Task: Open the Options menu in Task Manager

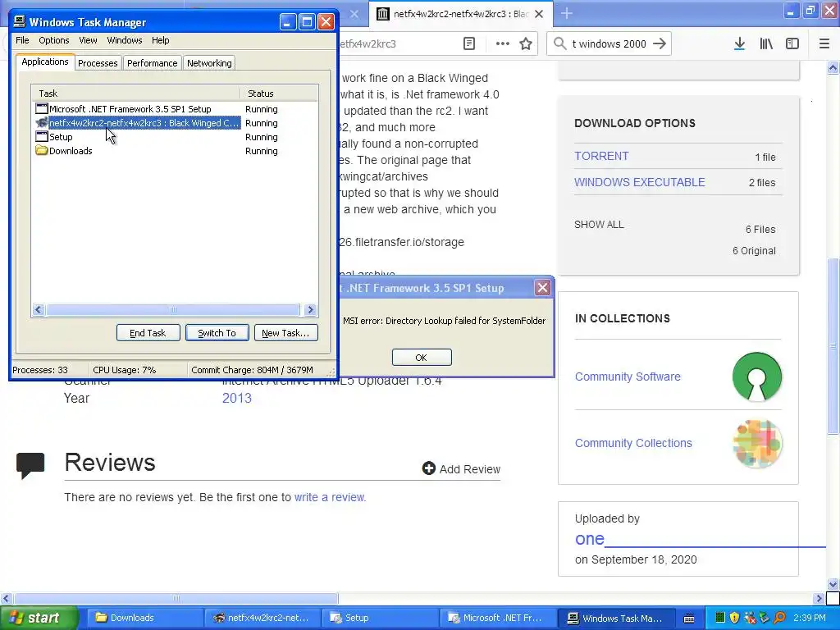Action: coord(53,40)
